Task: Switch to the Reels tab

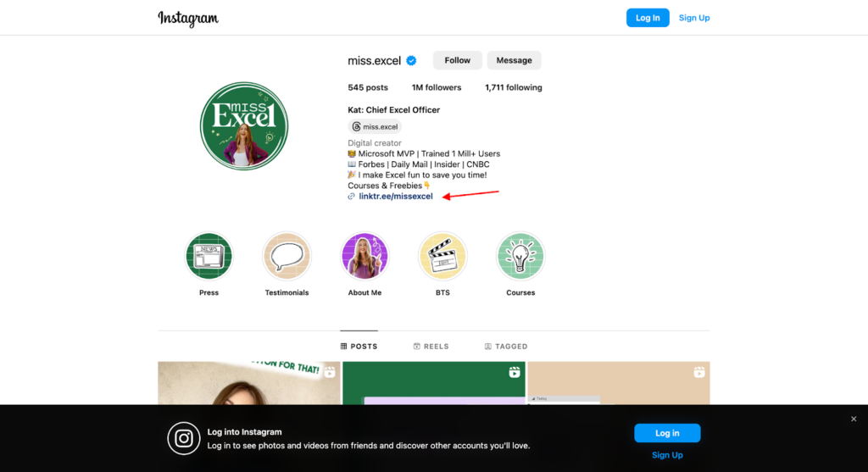Action: pos(431,347)
